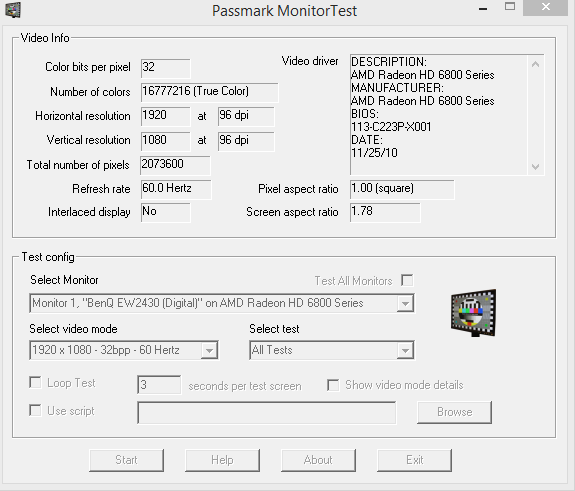Click the MonitorTest app icon in title bar
Image resolution: width=575 pixels, height=491 pixels.
[x=13, y=10]
